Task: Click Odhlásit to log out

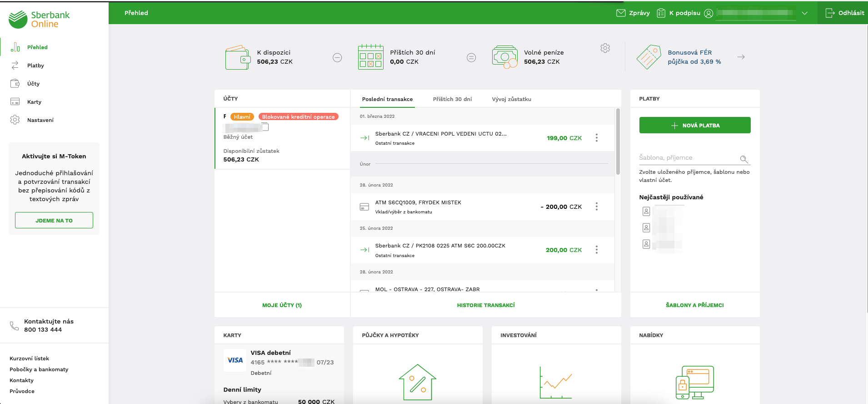Action: pyautogui.click(x=845, y=13)
